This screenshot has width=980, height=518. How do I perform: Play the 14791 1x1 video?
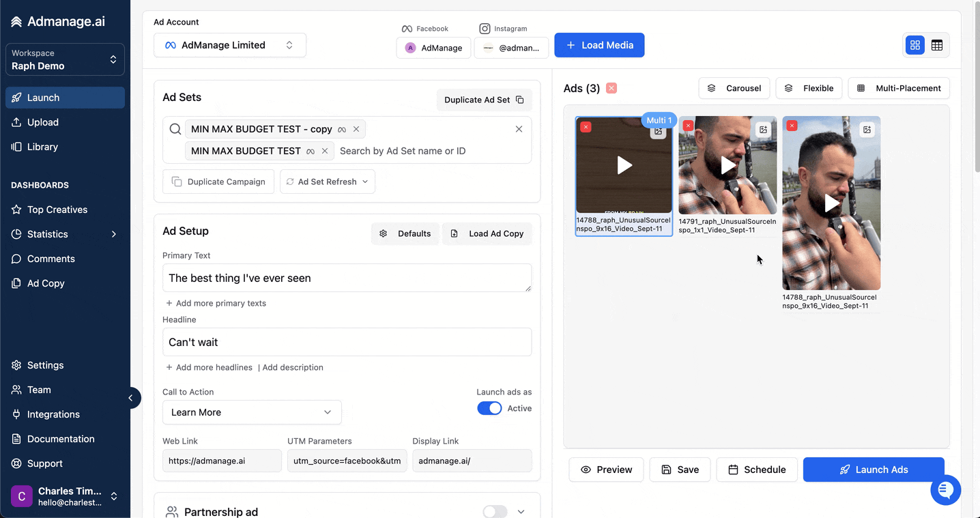728,165
